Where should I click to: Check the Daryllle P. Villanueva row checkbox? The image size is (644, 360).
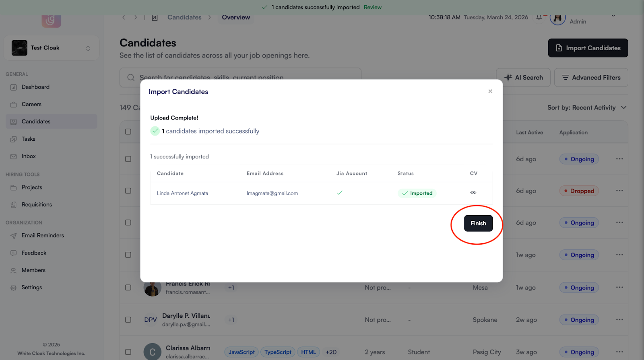(x=128, y=320)
